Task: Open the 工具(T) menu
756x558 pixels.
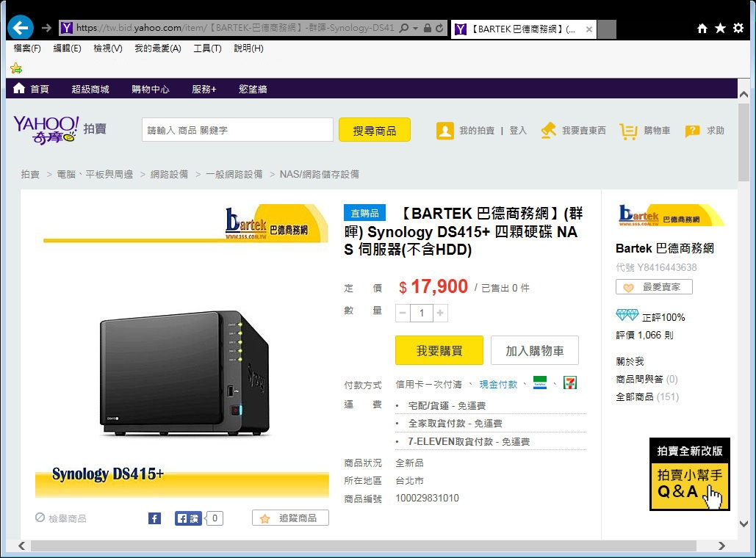Action: coord(207,48)
